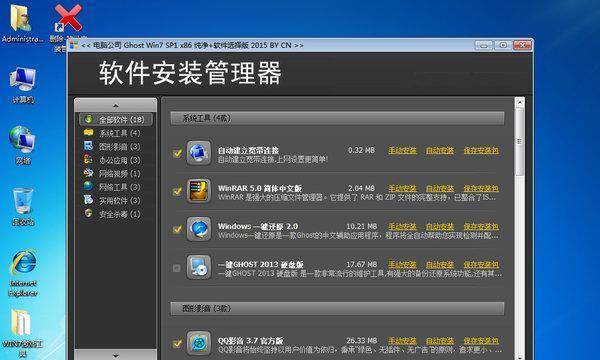Click 手动安装 for 一键GHOST 2013
Viewport: 600px width, 360px height.
pos(402,264)
